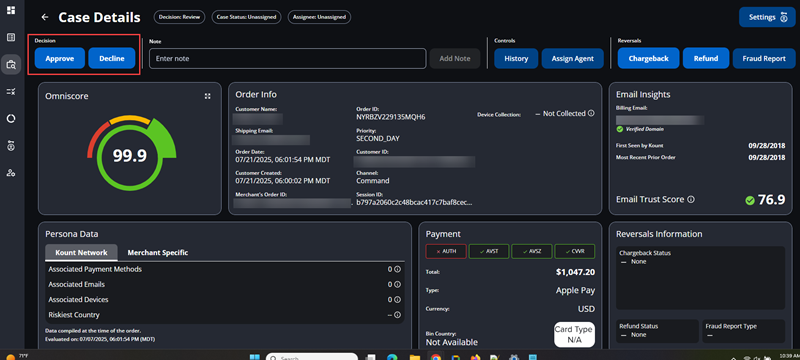Open the user sliders sidebar icon

pos(11,145)
